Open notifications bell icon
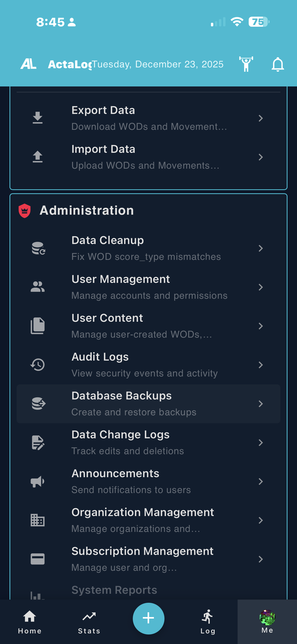This screenshot has width=297, height=644. [x=278, y=64]
